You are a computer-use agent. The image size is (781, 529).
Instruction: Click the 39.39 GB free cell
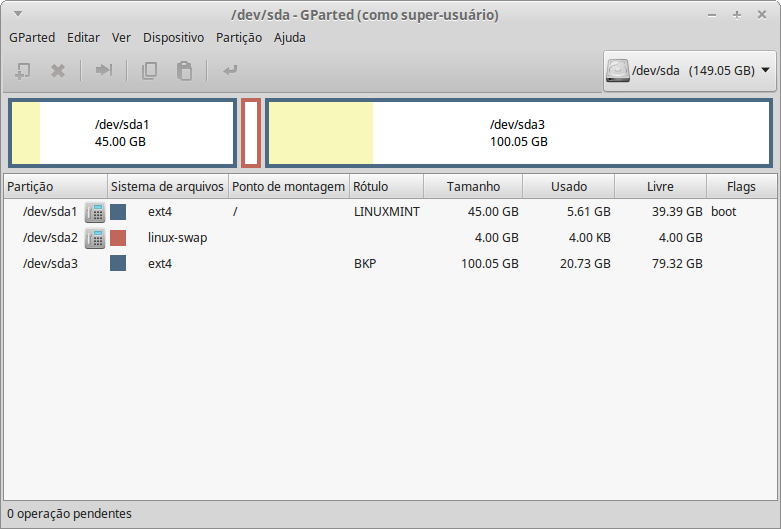tap(677, 212)
